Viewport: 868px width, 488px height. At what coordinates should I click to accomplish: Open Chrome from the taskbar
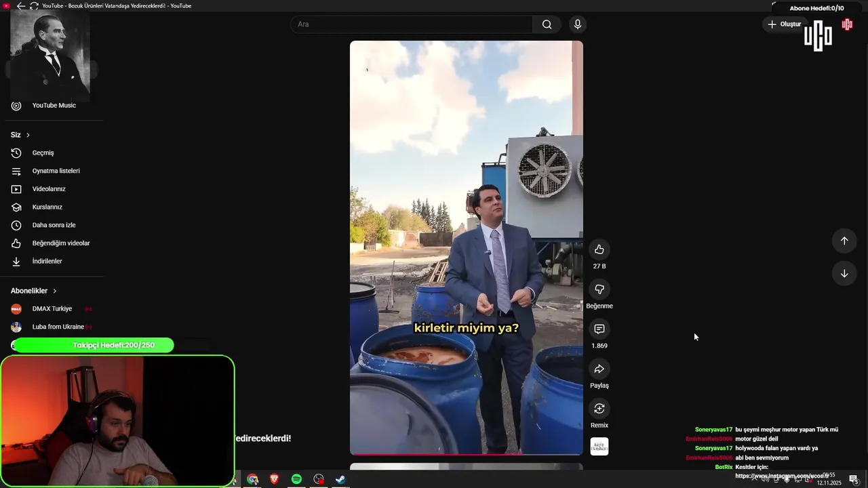[x=252, y=479]
